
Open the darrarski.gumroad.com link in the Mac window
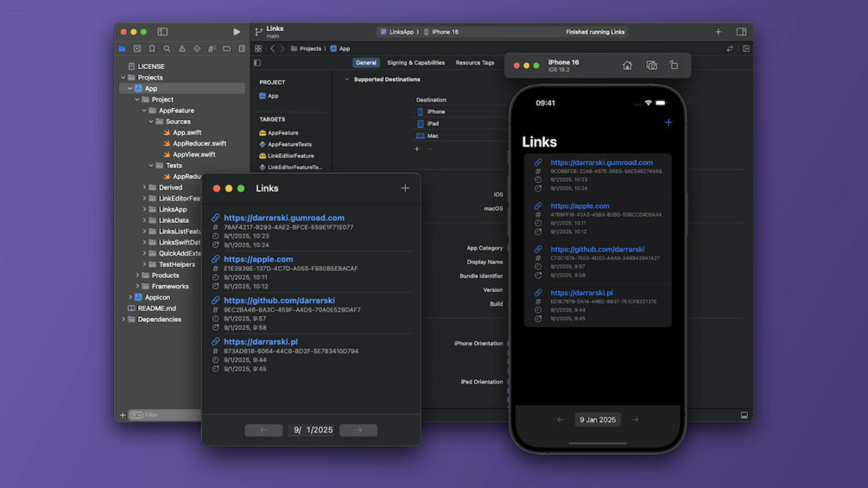[284, 218]
